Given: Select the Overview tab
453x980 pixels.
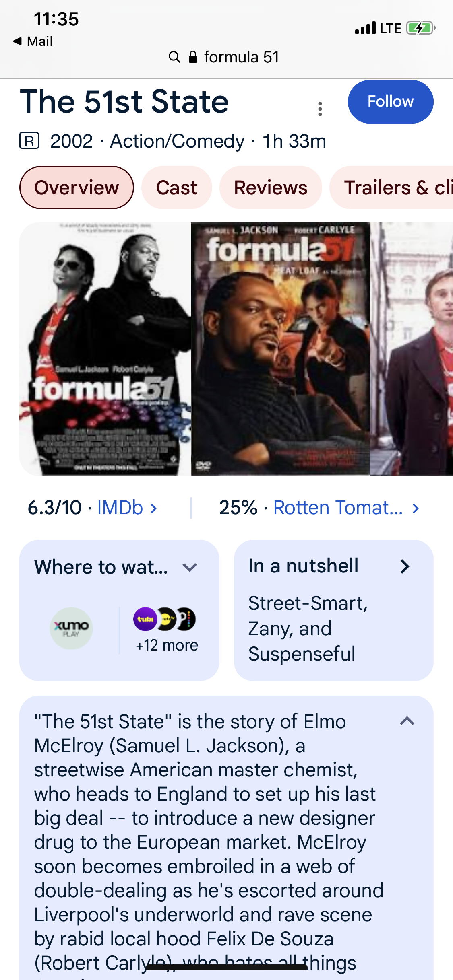Looking at the screenshot, I should click(77, 188).
